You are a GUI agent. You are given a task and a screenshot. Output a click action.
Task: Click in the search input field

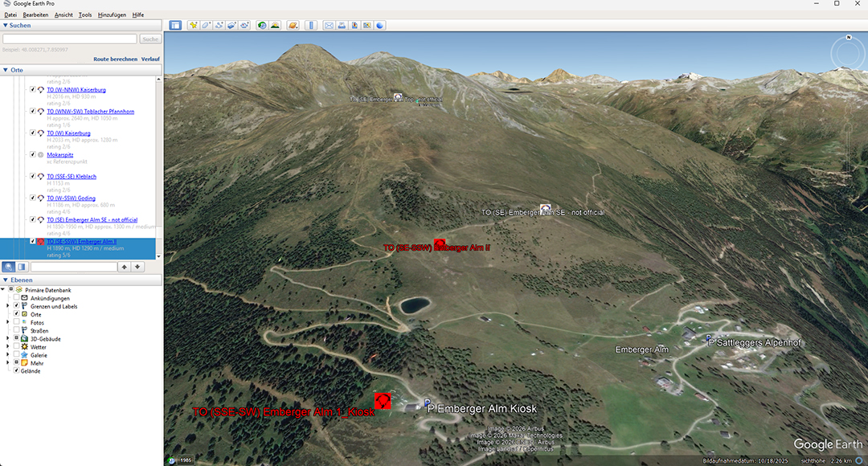point(70,39)
